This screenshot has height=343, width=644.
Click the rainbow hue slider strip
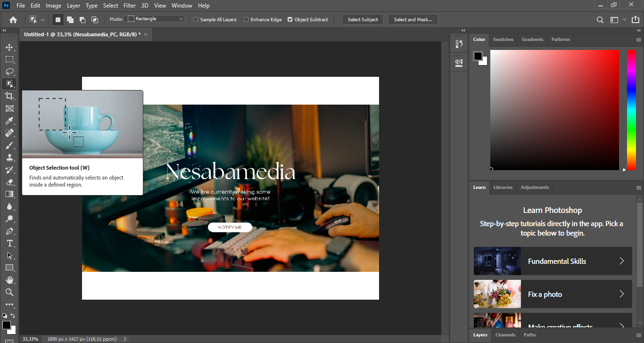(631, 109)
